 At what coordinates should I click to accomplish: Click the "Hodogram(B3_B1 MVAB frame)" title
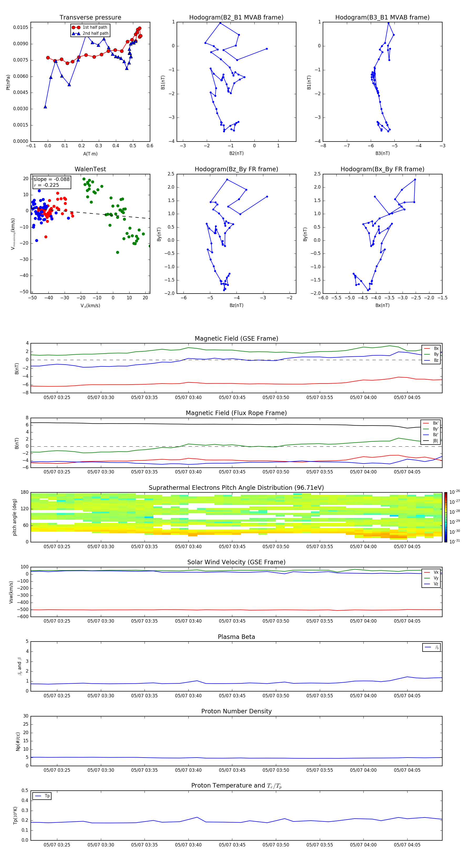382,17
